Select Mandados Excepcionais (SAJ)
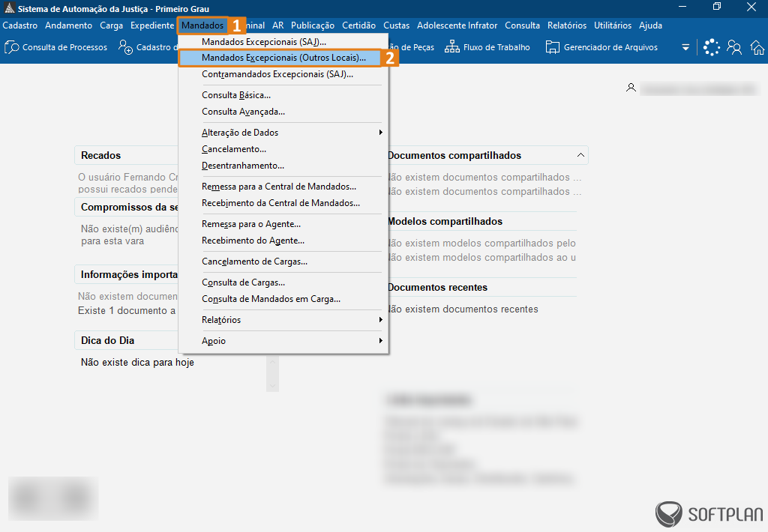The height and width of the screenshot is (532, 768). (284, 42)
